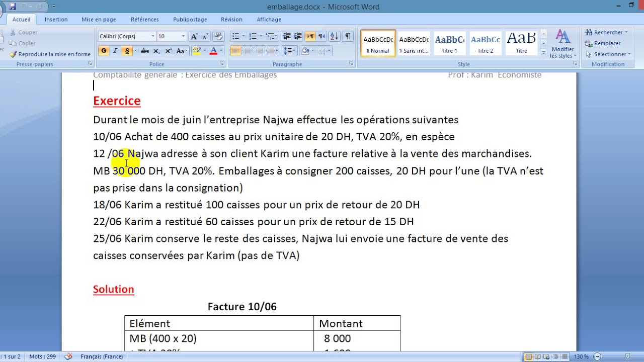
Task: Expand underline style dropdown arrow
Action: tap(135, 51)
